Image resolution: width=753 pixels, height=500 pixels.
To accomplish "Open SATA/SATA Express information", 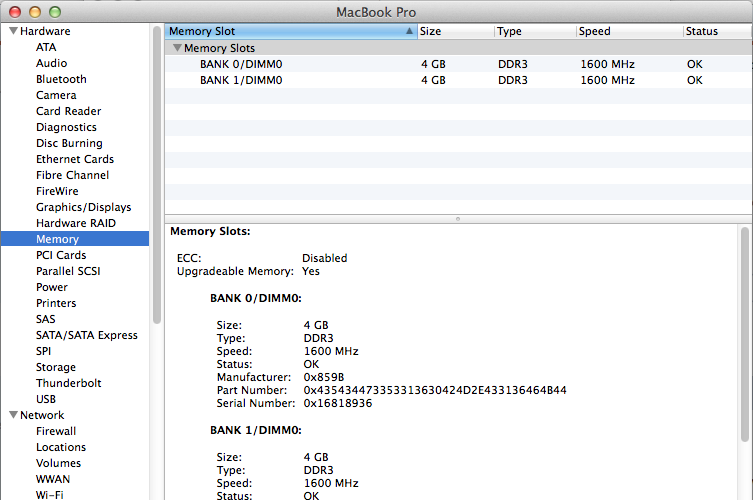I will pyautogui.click(x=87, y=335).
